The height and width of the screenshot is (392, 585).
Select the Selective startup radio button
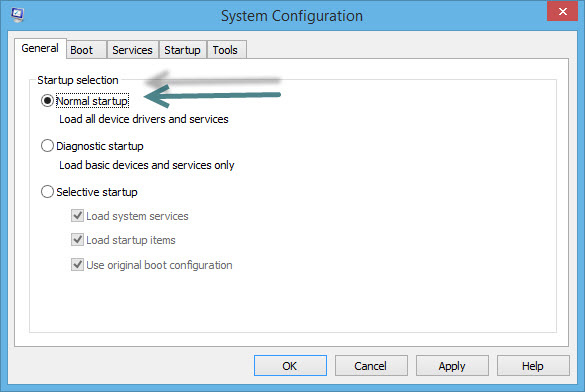[47, 192]
